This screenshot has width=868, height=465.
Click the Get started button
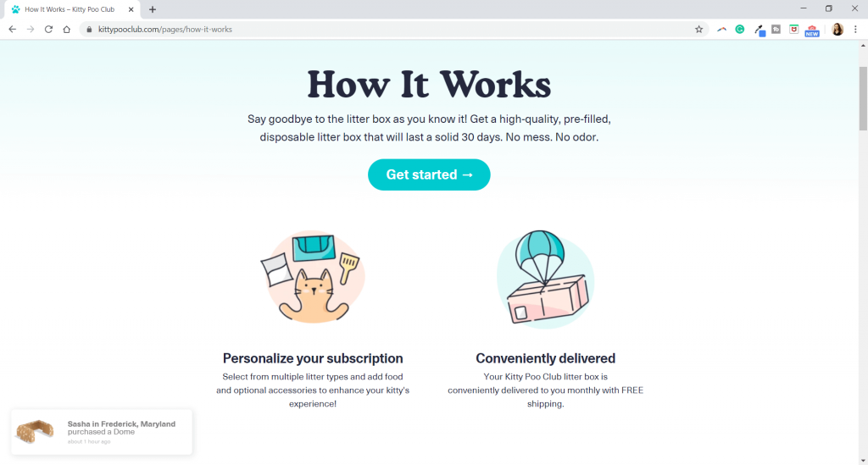click(429, 174)
